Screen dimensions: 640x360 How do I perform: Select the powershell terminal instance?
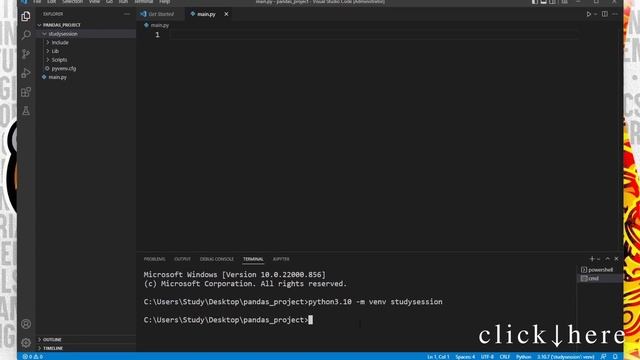[600, 270]
